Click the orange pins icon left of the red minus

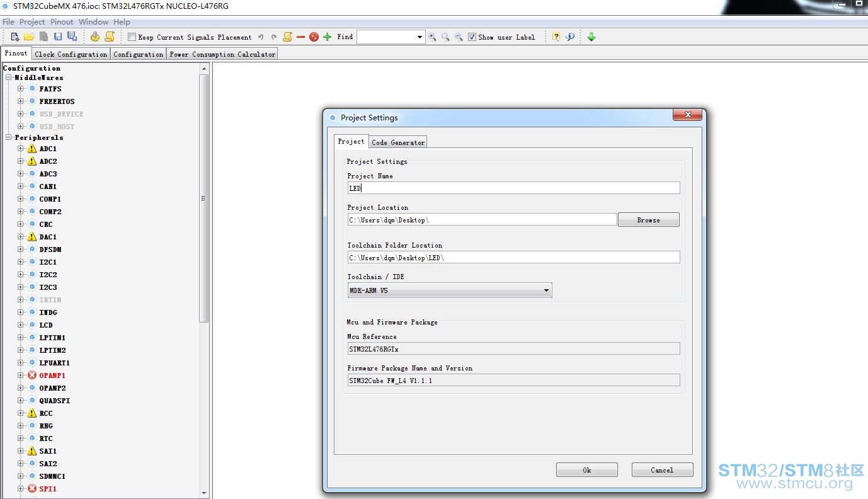[287, 37]
